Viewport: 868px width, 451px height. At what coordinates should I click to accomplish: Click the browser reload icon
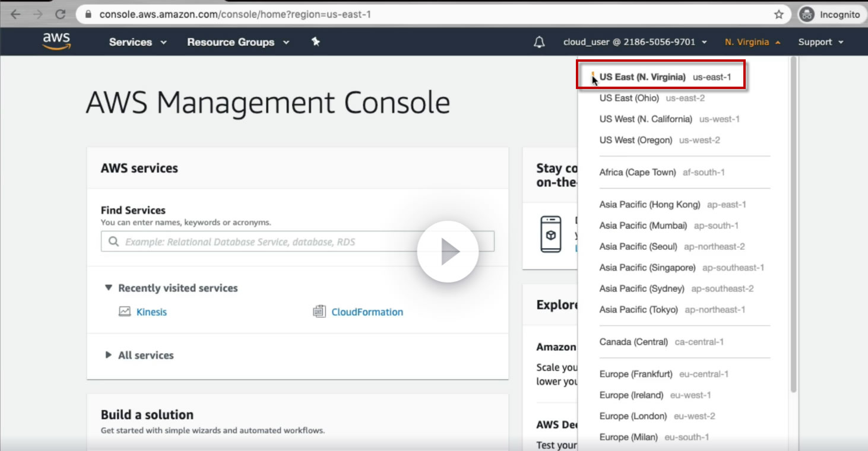(x=60, y=14)
